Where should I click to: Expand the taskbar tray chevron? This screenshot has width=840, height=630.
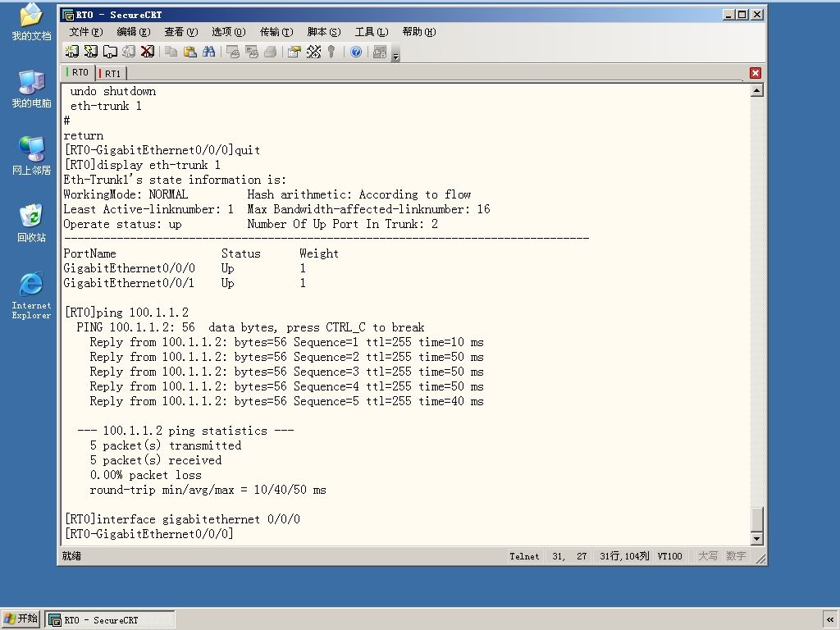click(830, 619)
